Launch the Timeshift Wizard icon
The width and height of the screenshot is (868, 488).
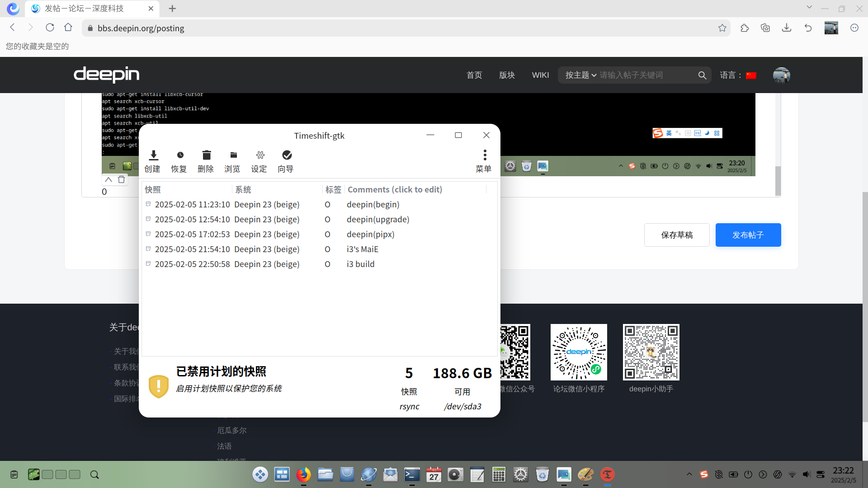287,155
